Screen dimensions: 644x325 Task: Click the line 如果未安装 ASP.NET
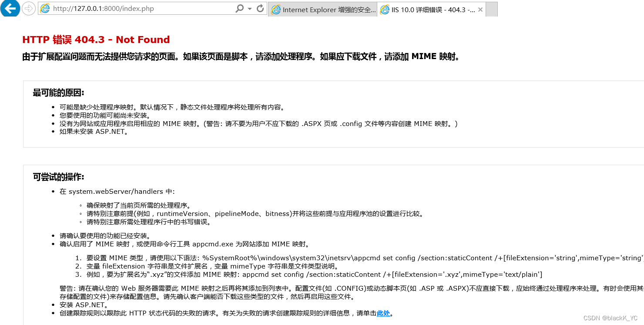(94, 132)
